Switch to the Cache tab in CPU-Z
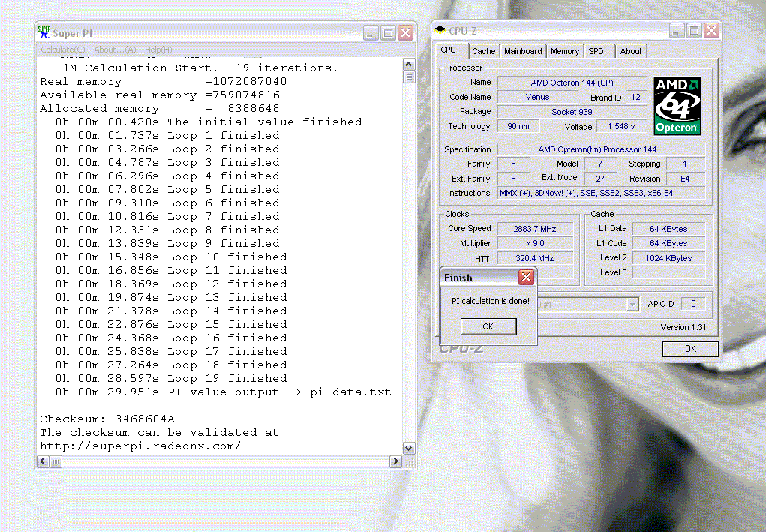 coord(484,51)
